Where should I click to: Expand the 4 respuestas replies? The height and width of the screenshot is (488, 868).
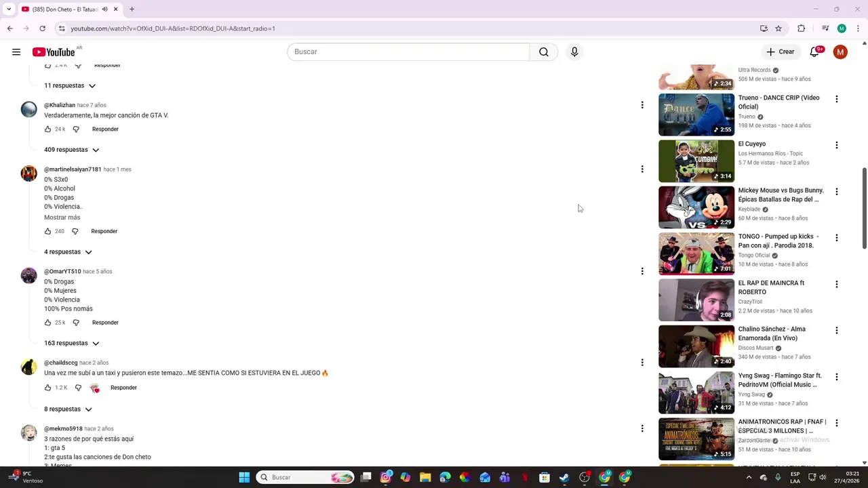(x=68, y=252)
